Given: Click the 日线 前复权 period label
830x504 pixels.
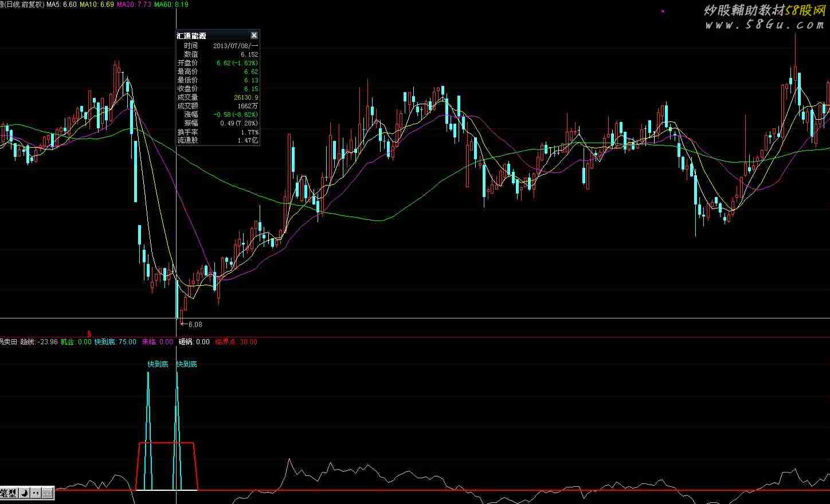Looking at the screenshot, I should pyautogui.click(x=23, y=5).
